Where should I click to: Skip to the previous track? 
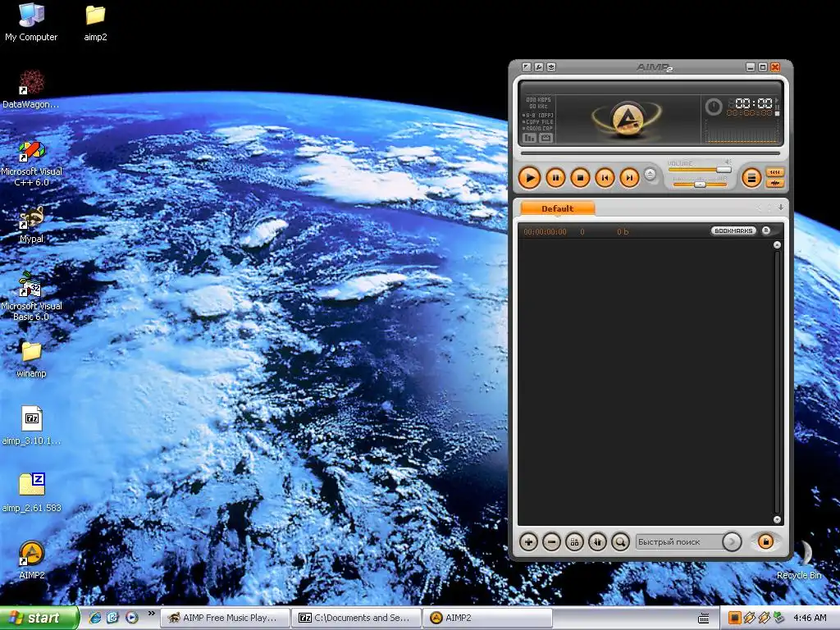[605, 177]
